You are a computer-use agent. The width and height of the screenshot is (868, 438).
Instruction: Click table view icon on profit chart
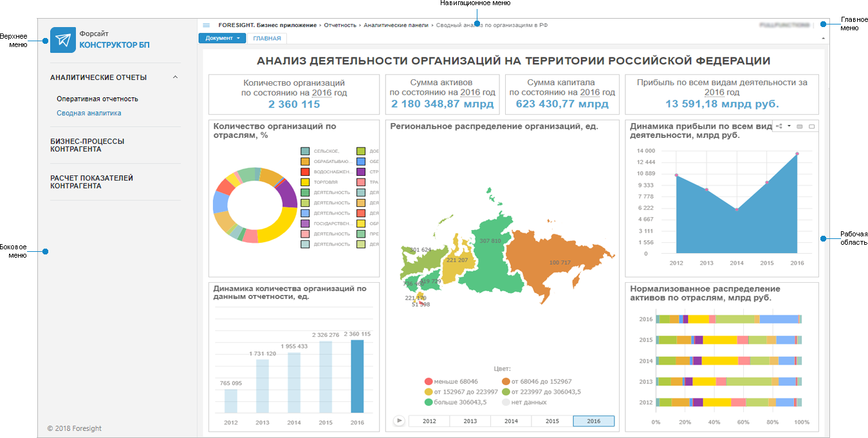click(800, 127)
